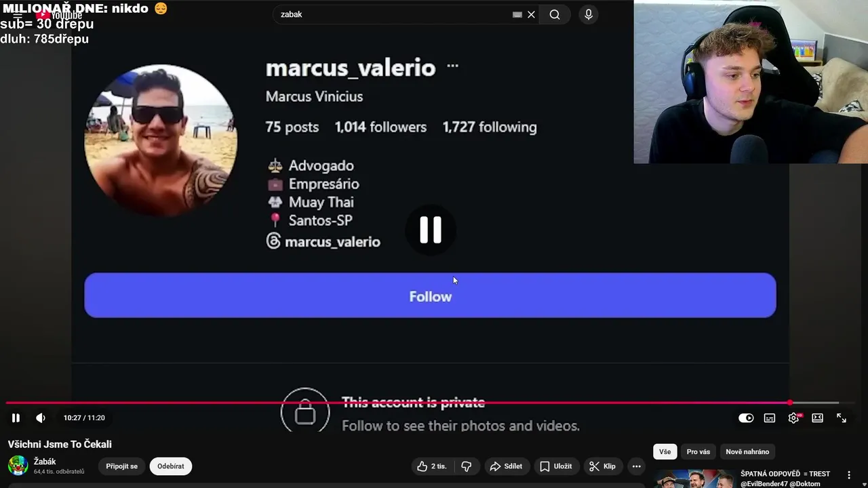The height and width of the screenshot is (488, 868).
Task: Select the 'Pro vás' filter chip
Action: 698,452
